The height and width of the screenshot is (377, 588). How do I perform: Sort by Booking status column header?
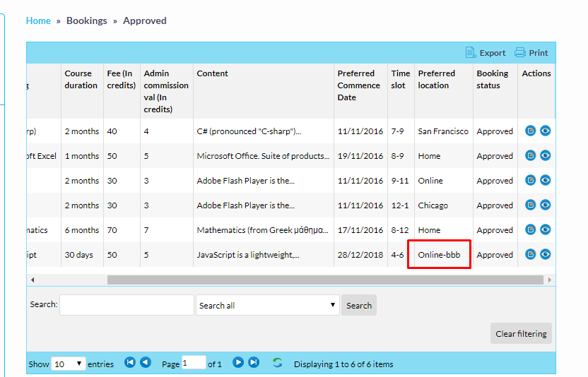tap(493, 79)
